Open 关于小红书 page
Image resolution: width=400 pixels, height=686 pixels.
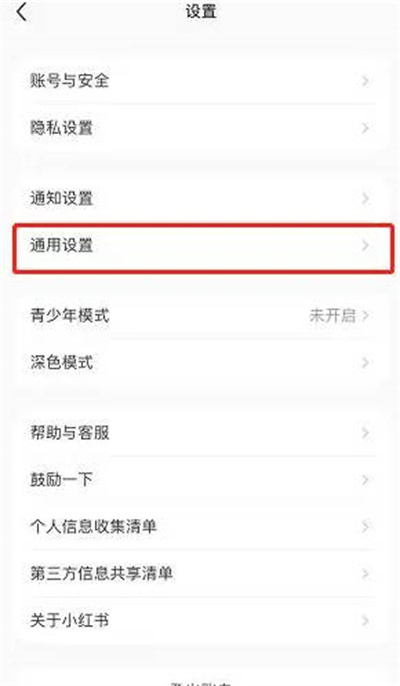pos(200,620)
